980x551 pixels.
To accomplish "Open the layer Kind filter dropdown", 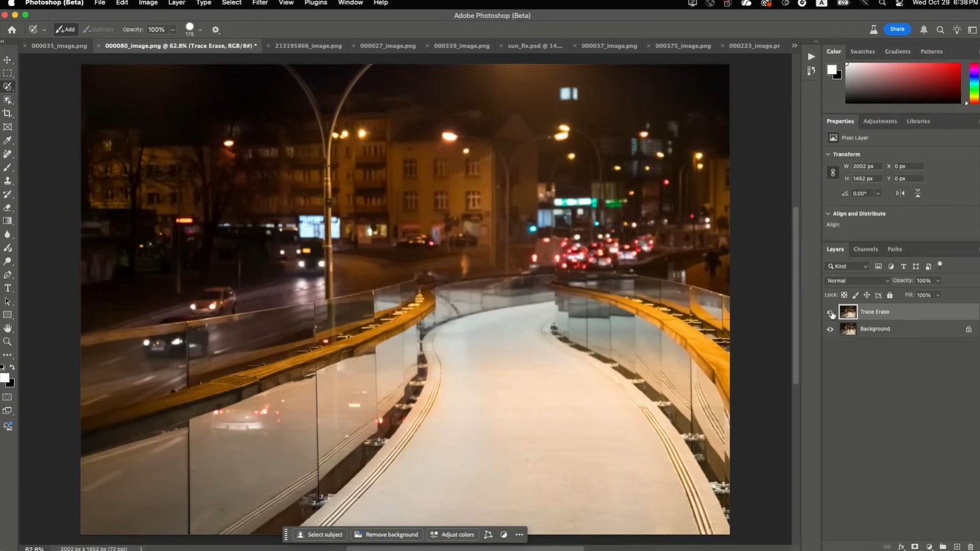I will click(x=847, y=266).
